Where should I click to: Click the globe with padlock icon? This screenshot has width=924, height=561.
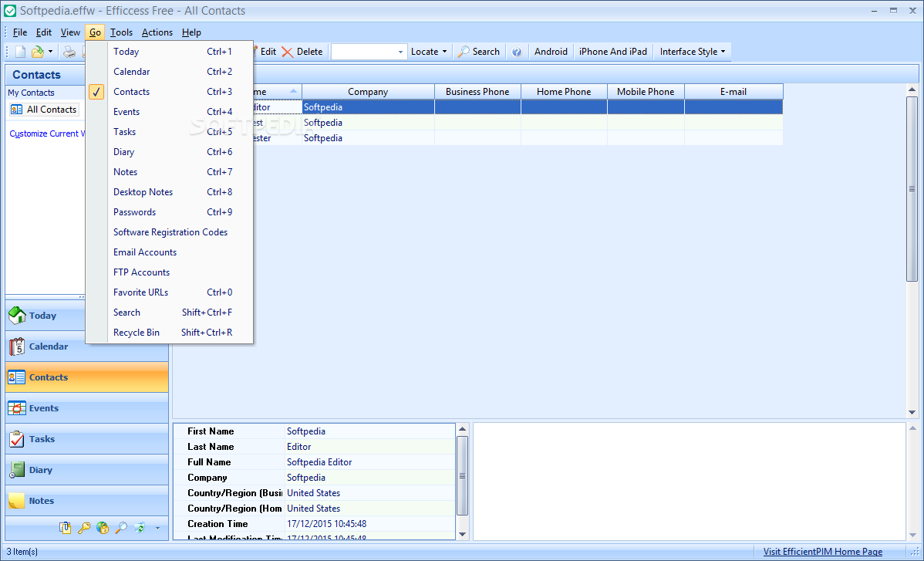tap(103, 528)
